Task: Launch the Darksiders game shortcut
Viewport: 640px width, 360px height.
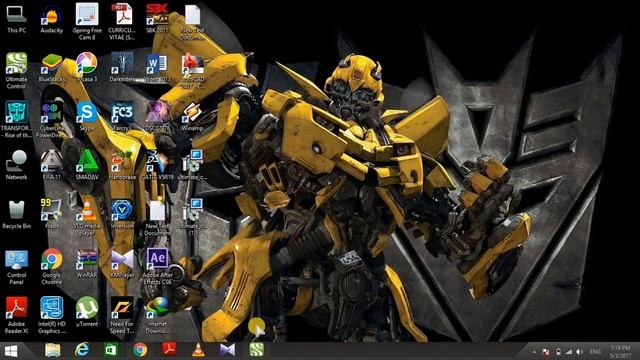Action: (122, 68)
